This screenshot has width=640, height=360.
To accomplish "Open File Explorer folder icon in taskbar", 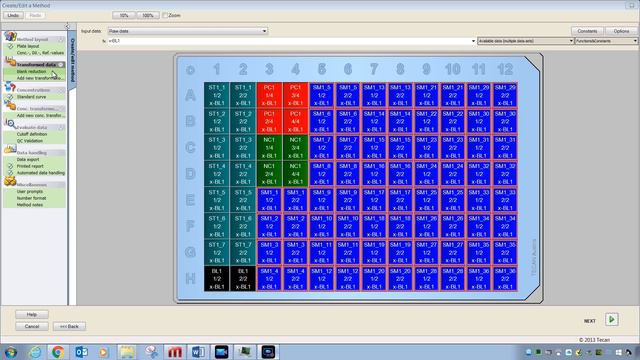I will tap(127, 352).
